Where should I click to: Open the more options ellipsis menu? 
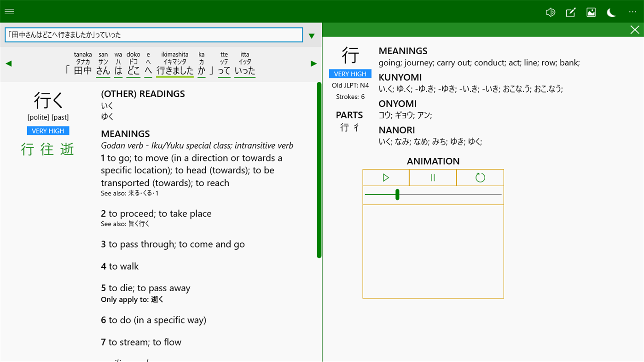pos(632,12)
